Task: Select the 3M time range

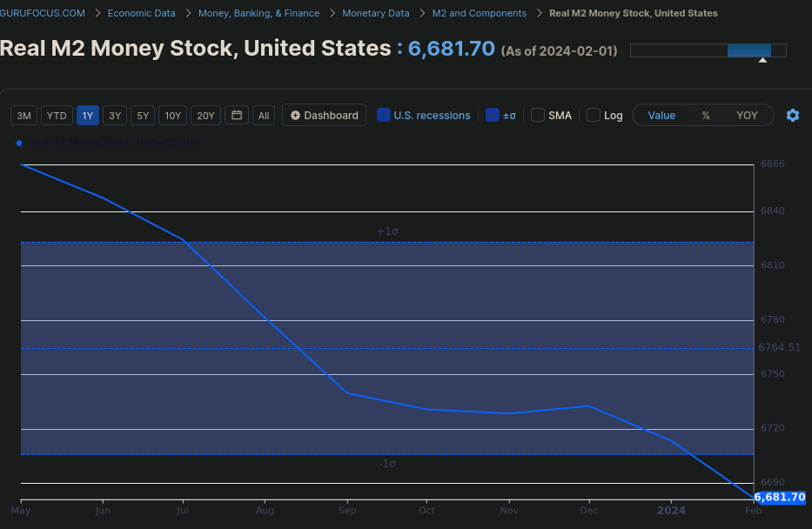Action: pos(23,115)
